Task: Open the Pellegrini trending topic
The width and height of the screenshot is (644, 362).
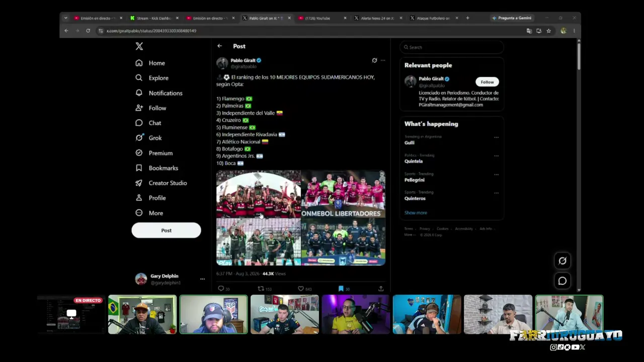Action: pos(415,180)
